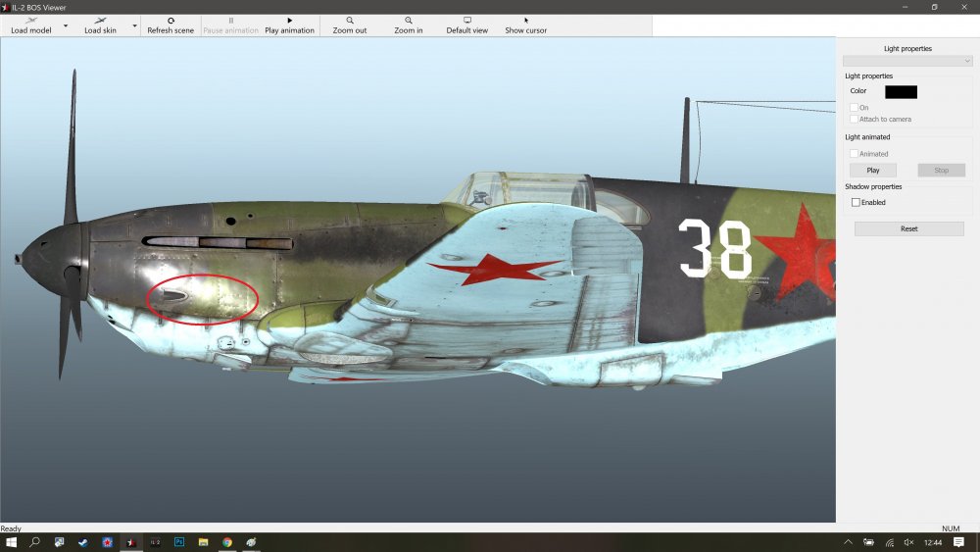The image size is (980, 552).
Task: Open Steam from the taskbar
Action: click(83, 542)
